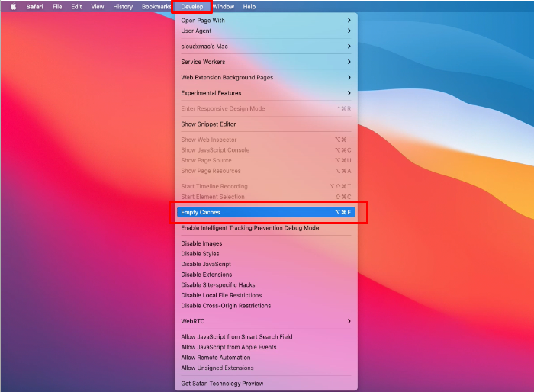Expand Open Page With submenu
The image size is (534, 392).
click(266, 21)
